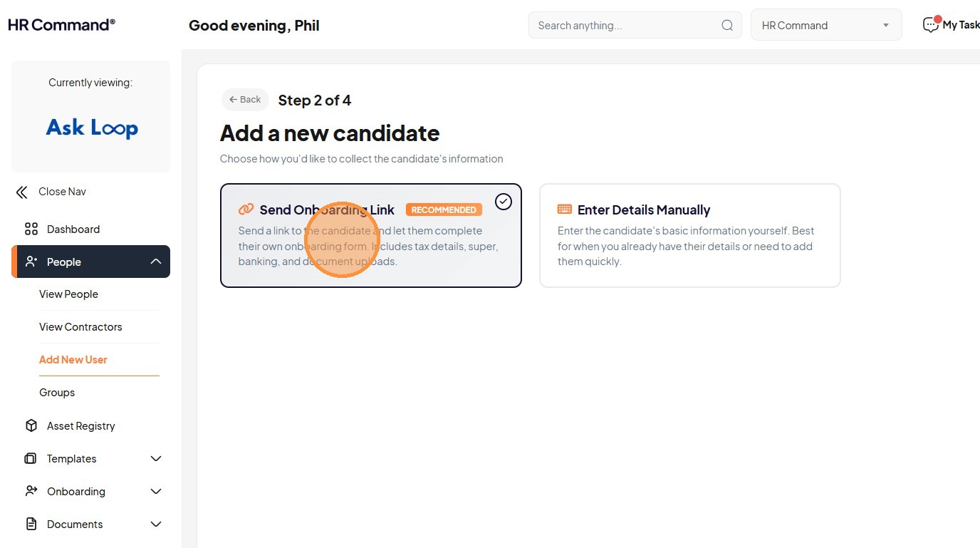Click the Asset Registry cube icon
This screenshot has height=548, width=980.
[31, 426]
